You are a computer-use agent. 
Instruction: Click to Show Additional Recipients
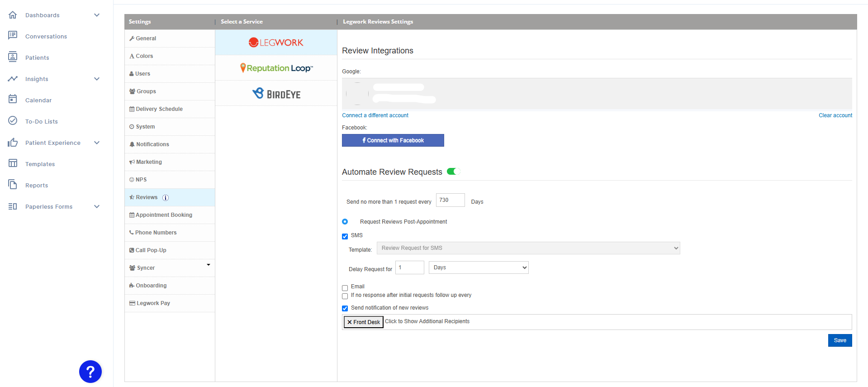pyautogui.click(x=427, y=321)
